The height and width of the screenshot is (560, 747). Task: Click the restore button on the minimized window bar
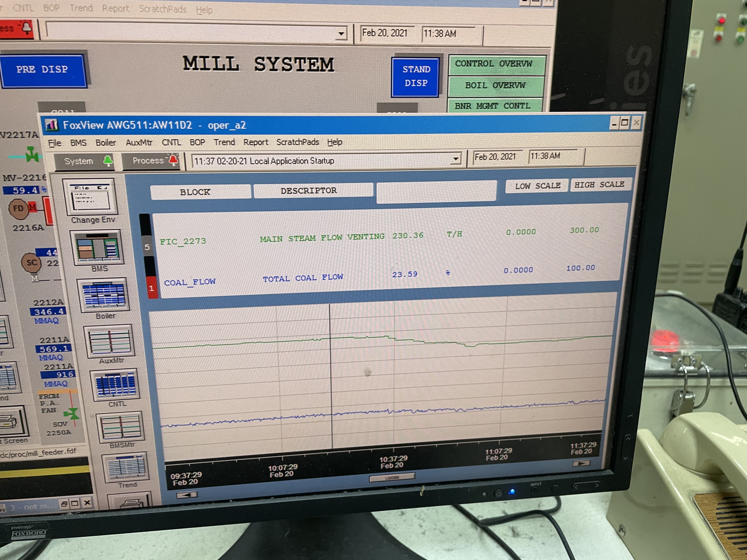64,504
